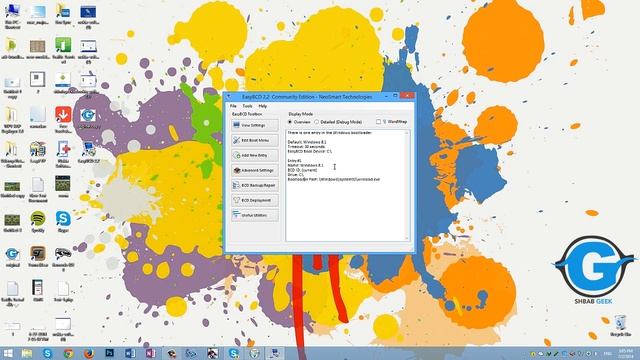Open BCD Deployment section
Screen dimensions: 640x360
point(255,200)
